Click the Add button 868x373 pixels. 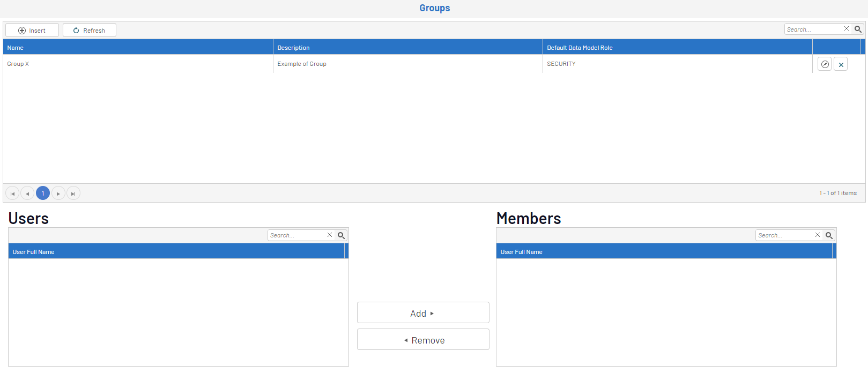[x=423, y=312]
